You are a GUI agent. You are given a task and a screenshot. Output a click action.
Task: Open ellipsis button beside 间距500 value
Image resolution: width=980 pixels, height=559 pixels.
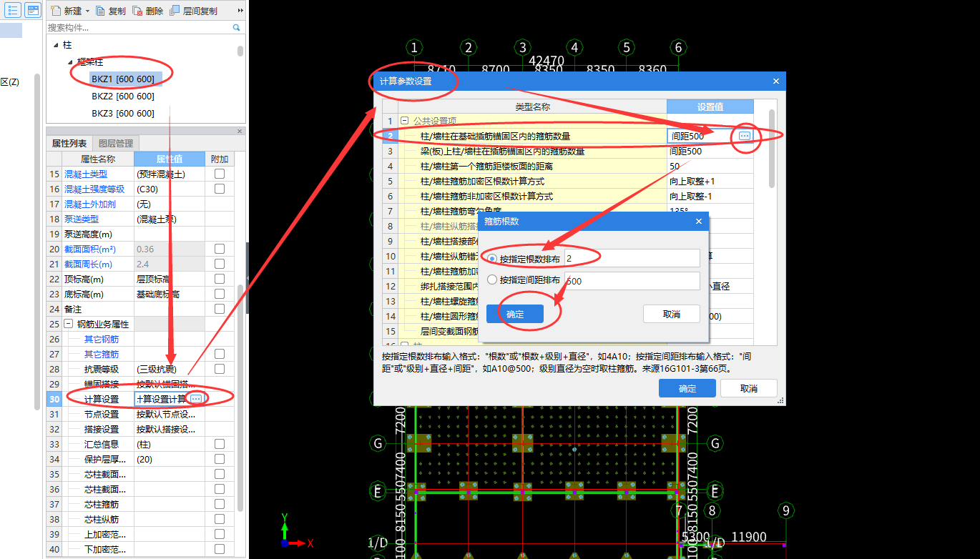click(x=745, y=136)
